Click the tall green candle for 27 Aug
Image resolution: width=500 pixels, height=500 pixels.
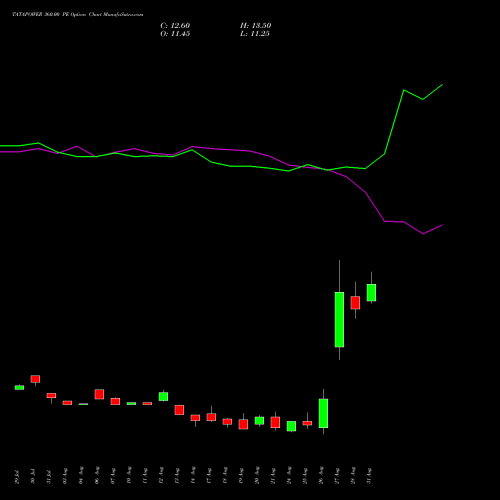(x=339, y=319)
